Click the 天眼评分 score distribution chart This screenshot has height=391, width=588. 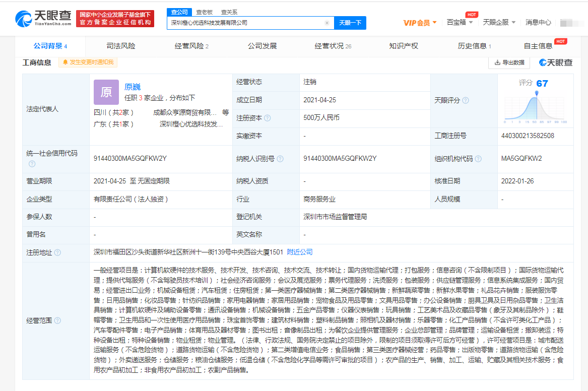535,106
